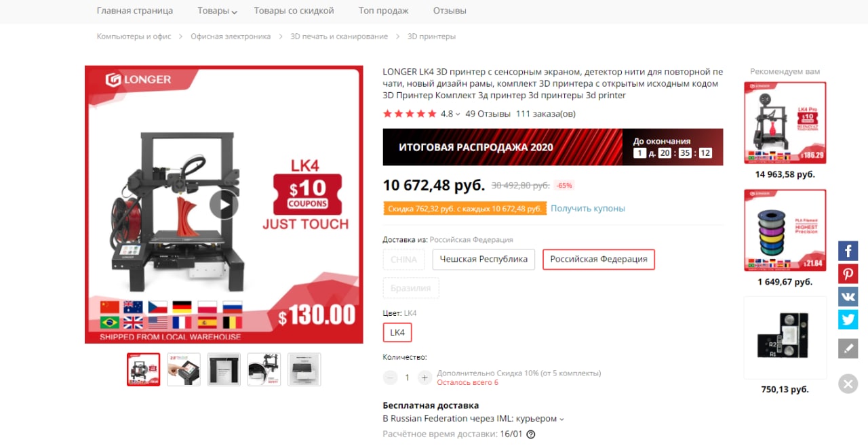Expand the Товары dropdown menu
868x448 pixels.
217,11
